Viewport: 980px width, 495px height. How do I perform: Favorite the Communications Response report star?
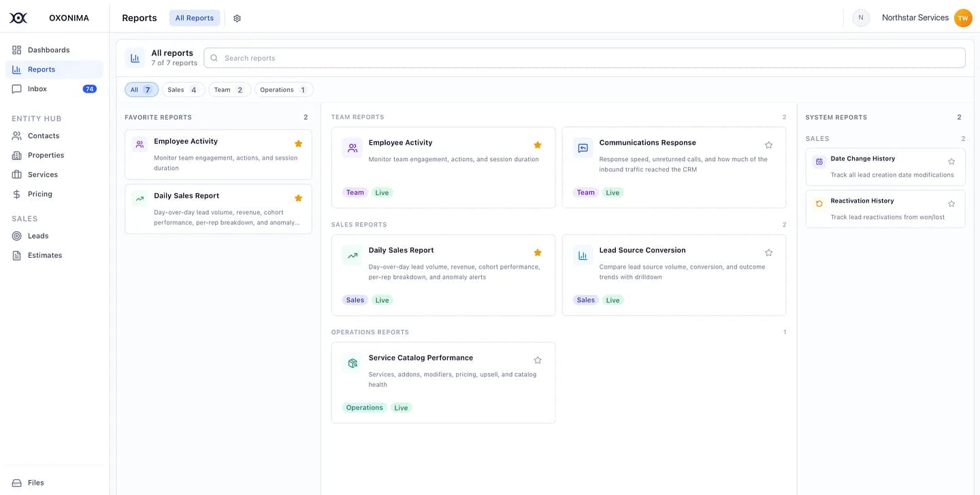point(768,145)
